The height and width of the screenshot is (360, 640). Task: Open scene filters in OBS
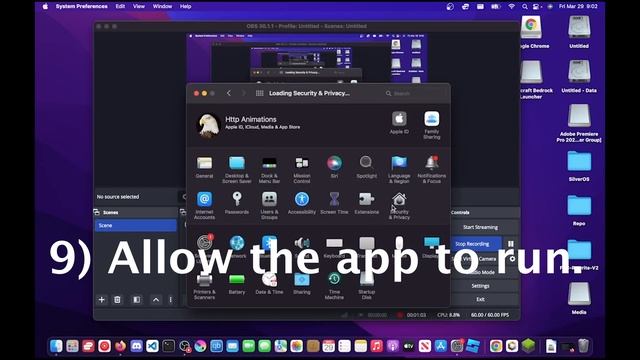(x=137, y=300)
